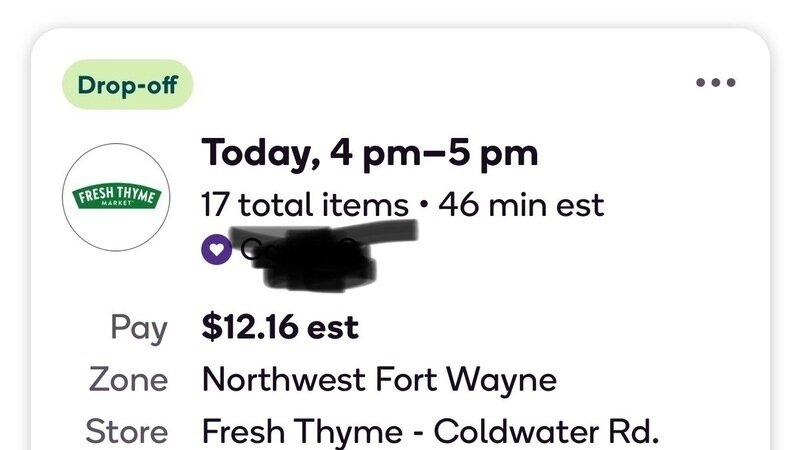The image size is (800, 450).
Task: Click the Zone label
Action: pos(129,380)
